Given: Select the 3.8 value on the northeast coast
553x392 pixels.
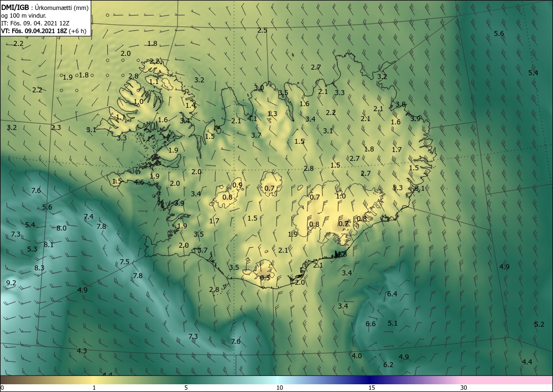Looking at the screenshot, I should 400,104.
